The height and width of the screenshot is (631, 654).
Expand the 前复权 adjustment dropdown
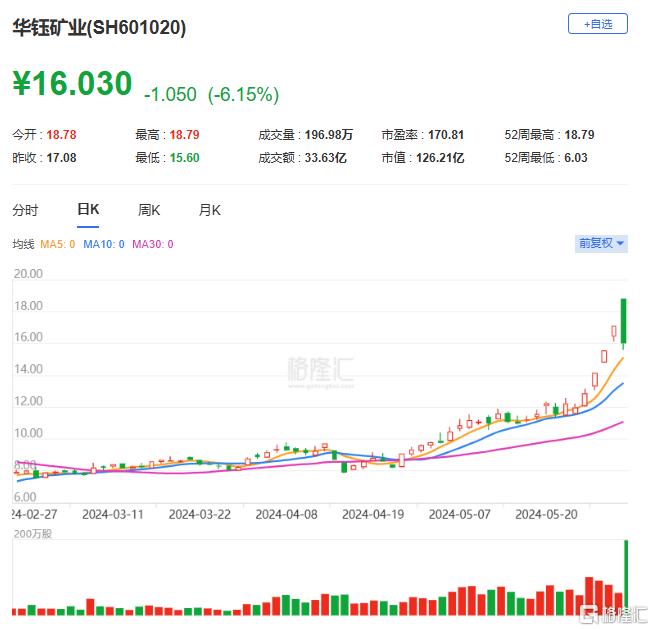(601, 243)
